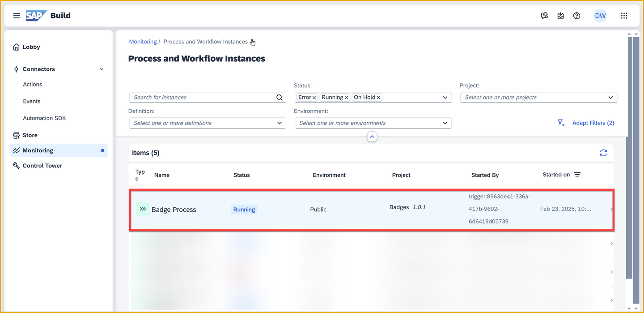
Task: Click the help question mark icon
Action: (577, 16)
